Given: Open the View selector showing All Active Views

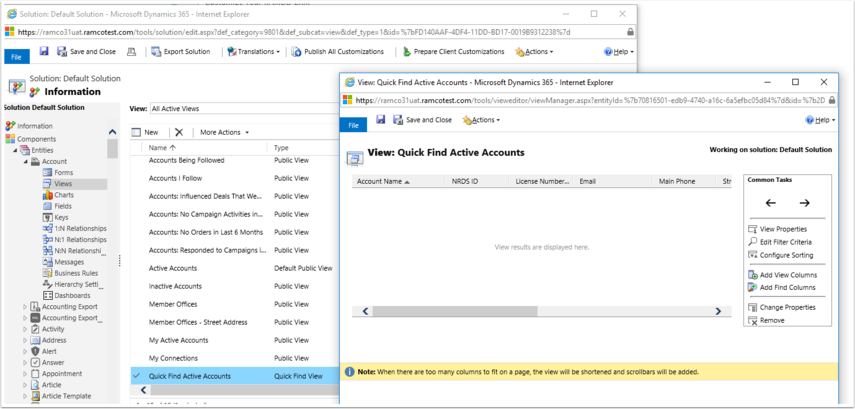Looking at the screenshot, I should coord(244,109).
